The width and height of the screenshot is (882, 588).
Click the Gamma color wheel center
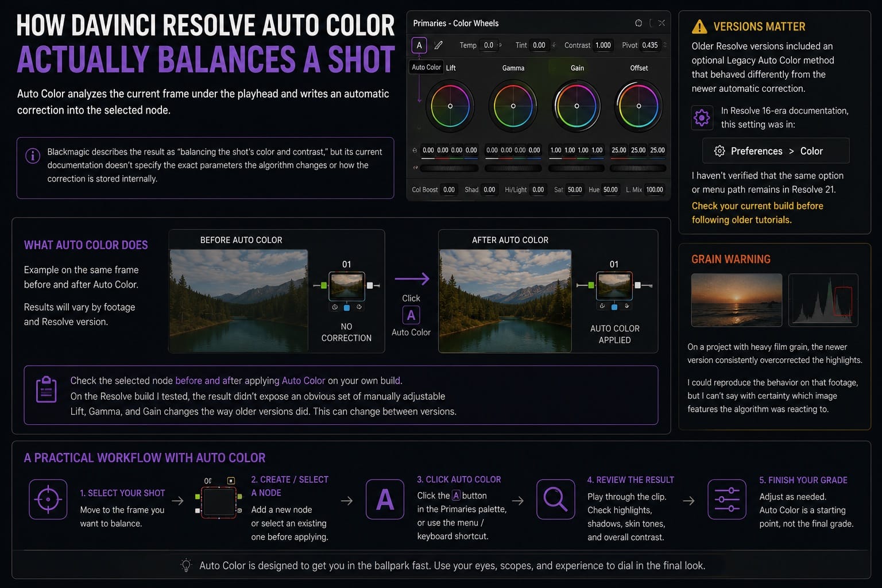tap(513, 106)
